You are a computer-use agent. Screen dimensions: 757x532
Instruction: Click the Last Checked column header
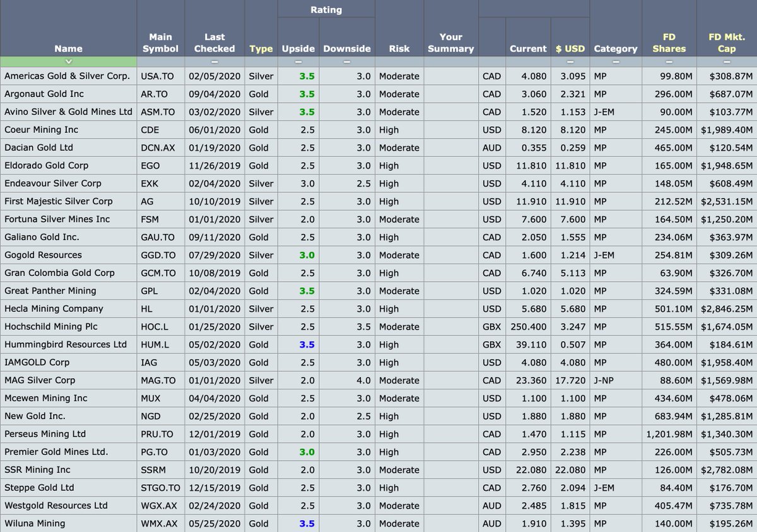214,43
